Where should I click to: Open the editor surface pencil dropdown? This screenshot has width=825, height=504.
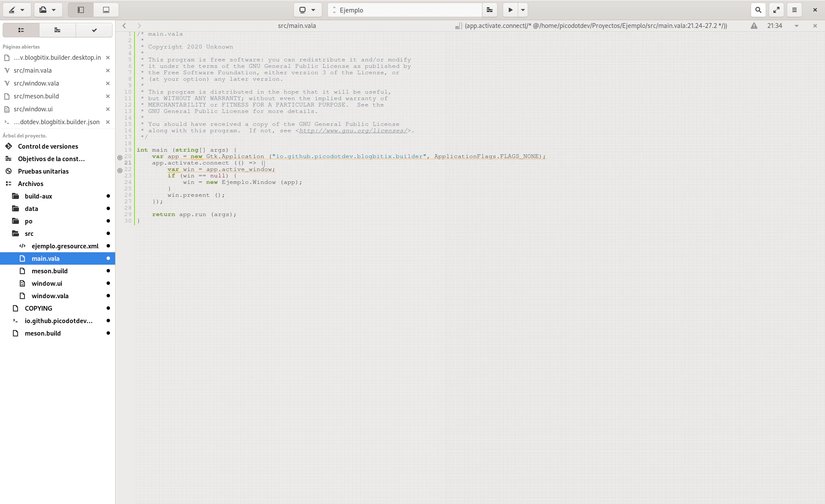(x=17, y=10)
